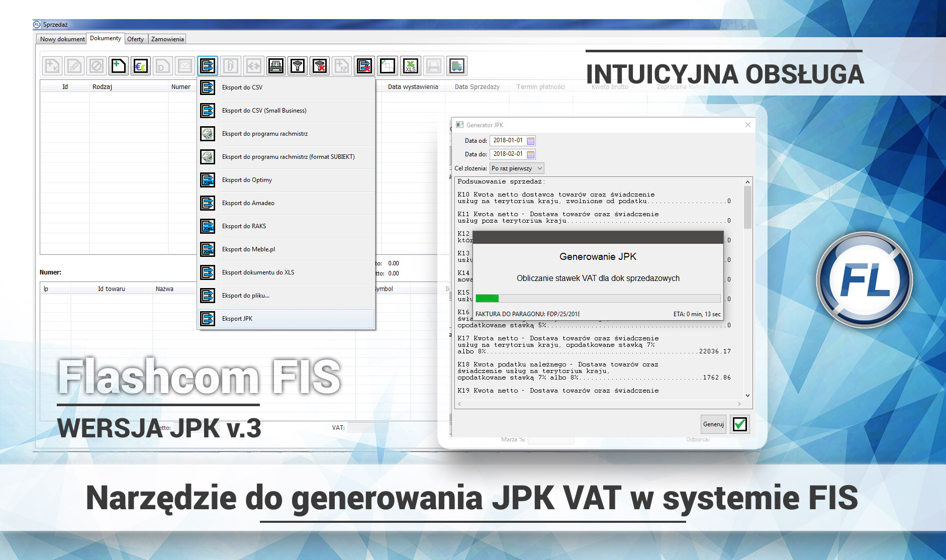The width and height of the screenshot is (946, 560).
Task: Open the Zamowienia tab
Action: click(168, 39)
